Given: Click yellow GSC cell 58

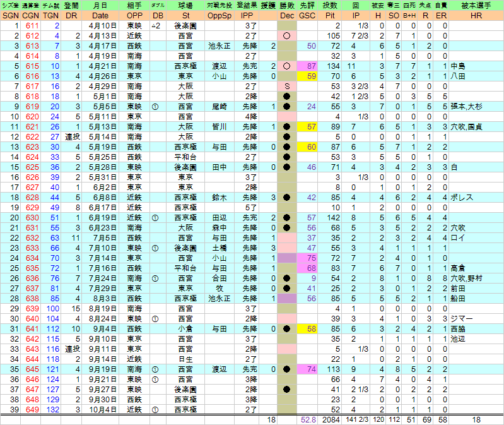Looking at the screenshot, I should click(x=307, y=329).
